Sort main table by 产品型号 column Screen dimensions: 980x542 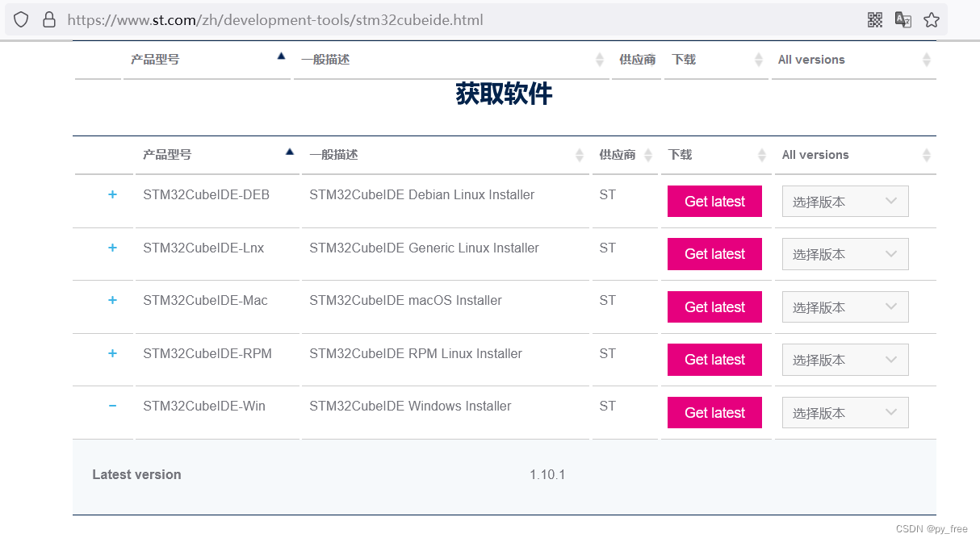217,155
